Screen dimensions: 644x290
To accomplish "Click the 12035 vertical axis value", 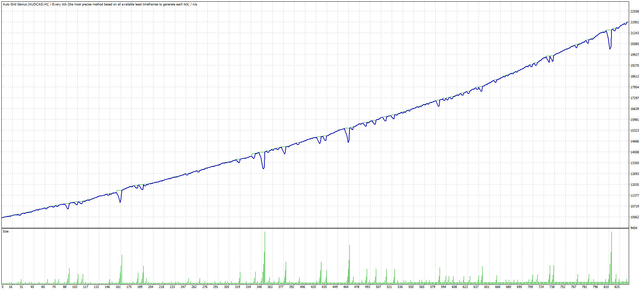I will pyautogui.click(x=635, y=185).
